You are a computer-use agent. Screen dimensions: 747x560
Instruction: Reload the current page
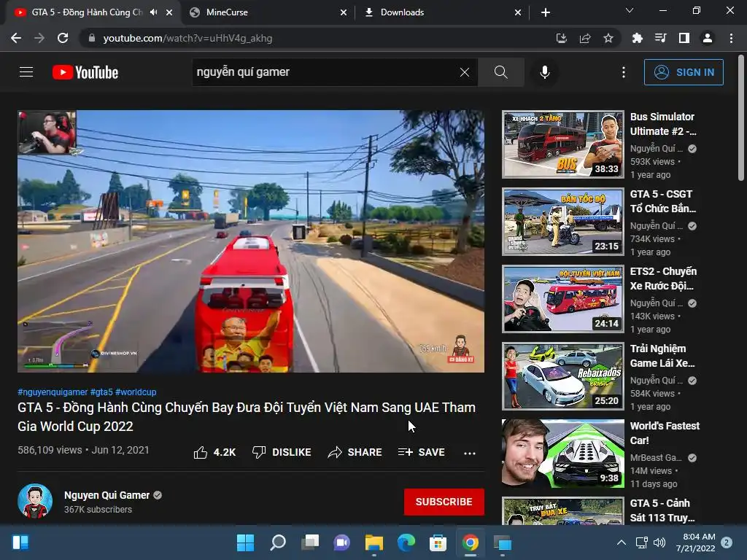pyautogui.click(x=63, y=38)
